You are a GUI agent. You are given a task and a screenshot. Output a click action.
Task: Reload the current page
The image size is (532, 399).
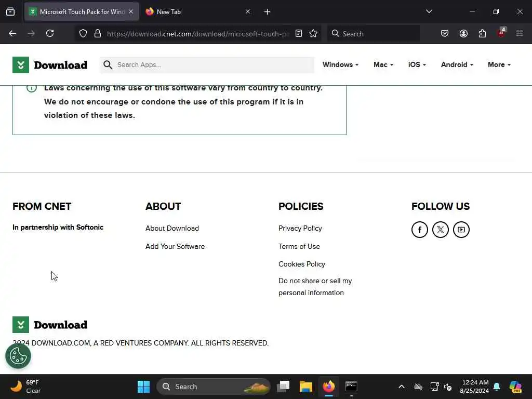pyautogui.click(x=50, y=34)
